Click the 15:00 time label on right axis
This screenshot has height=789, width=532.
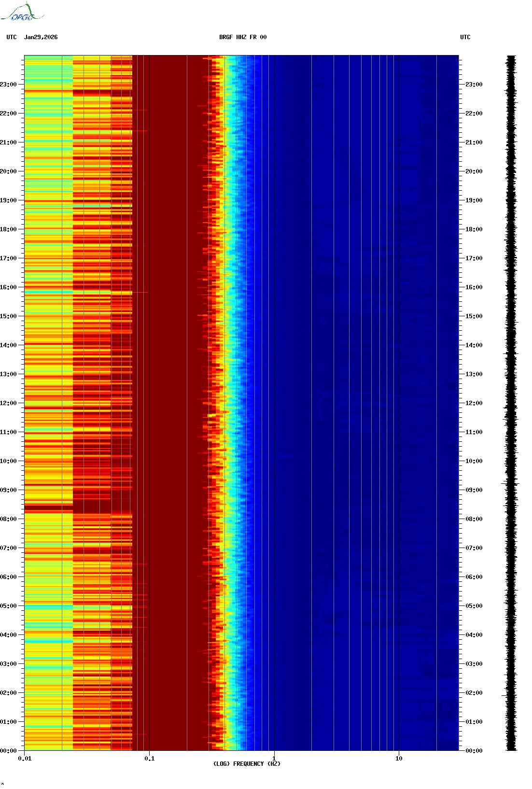pyautogui.click(x=474, y=316)
